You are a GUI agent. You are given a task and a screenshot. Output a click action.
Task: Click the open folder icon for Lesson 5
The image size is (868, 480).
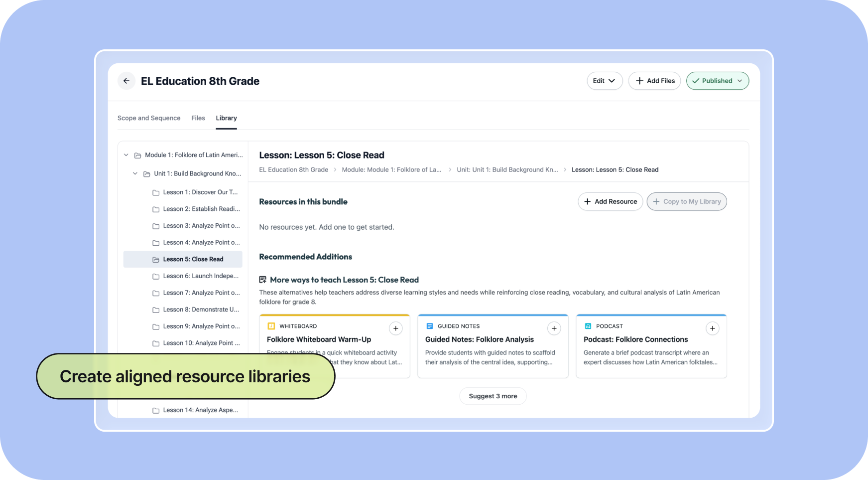(156, 260)
